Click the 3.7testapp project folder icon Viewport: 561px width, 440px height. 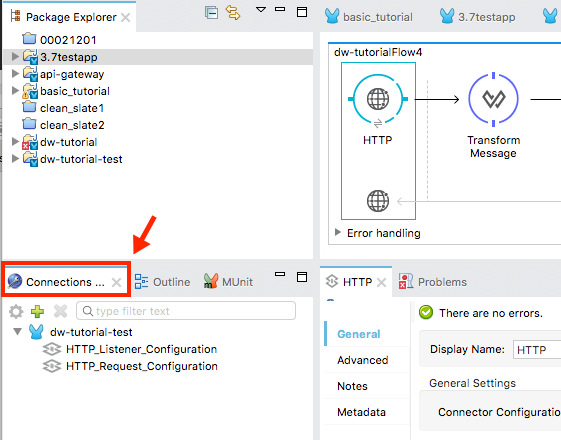click(30, 57)
